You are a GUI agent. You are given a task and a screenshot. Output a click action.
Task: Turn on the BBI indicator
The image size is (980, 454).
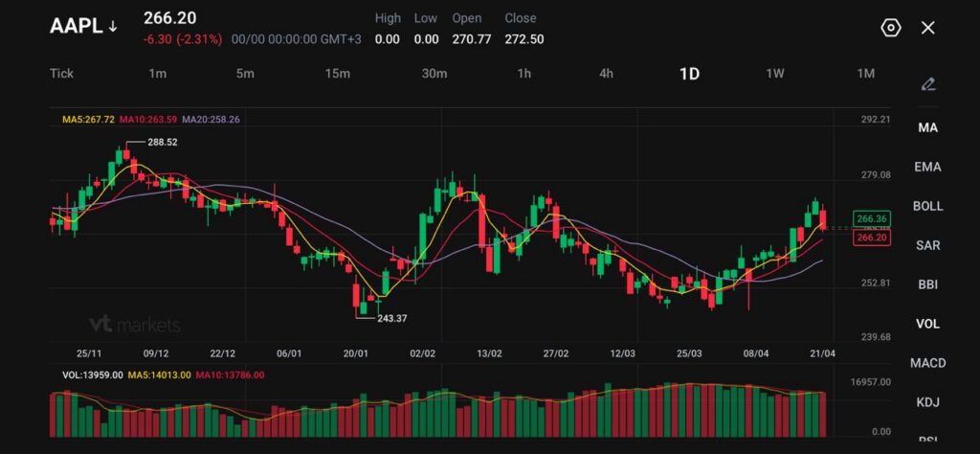tap(927, 284)
